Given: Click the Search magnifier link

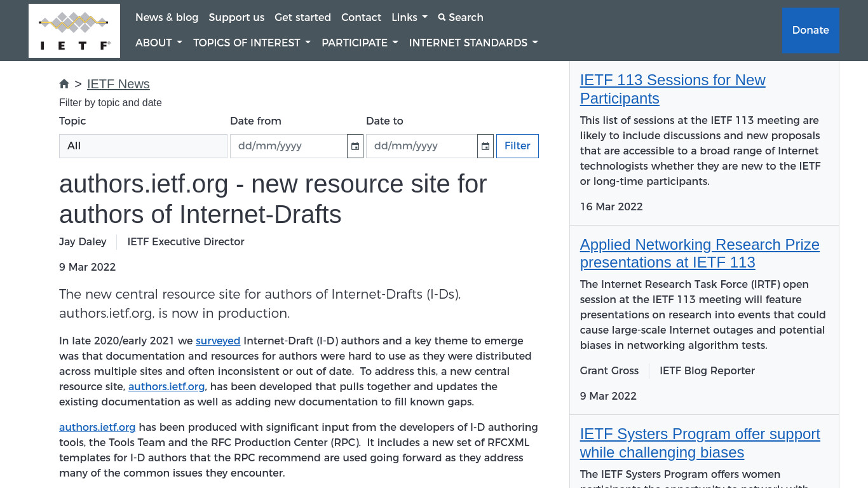Looking at the screenshot, I should point(461,17).
